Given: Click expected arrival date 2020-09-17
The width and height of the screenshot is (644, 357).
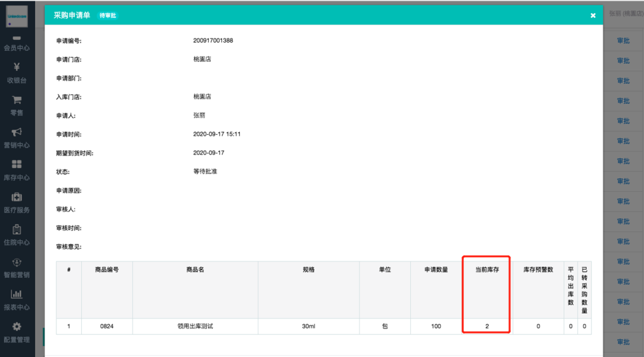Looking at the screenshot, I should pos(209,153).
